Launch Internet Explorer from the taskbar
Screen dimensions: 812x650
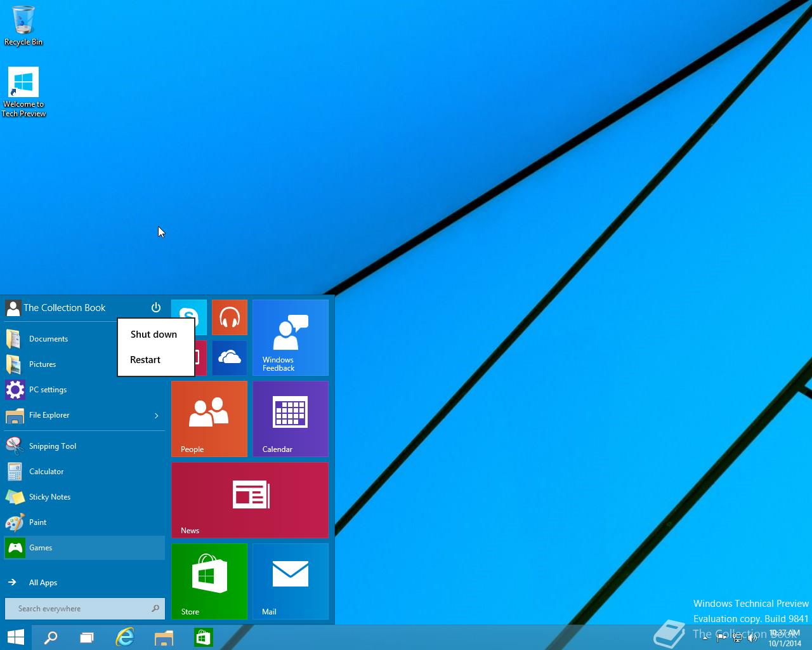[x=125, y=637]
